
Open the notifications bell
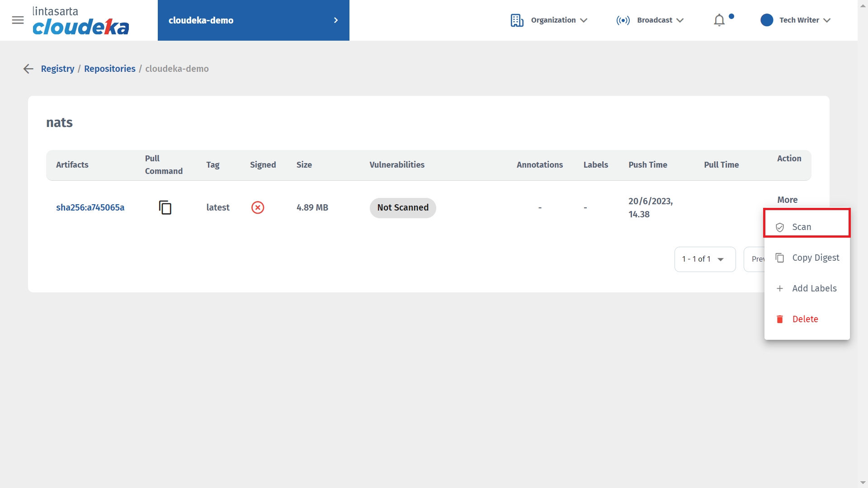coord(719,20)
